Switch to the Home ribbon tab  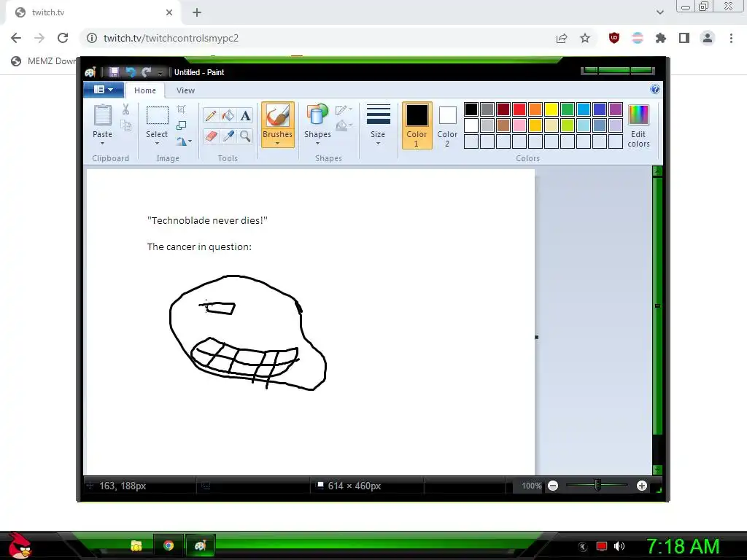[145, 90]
